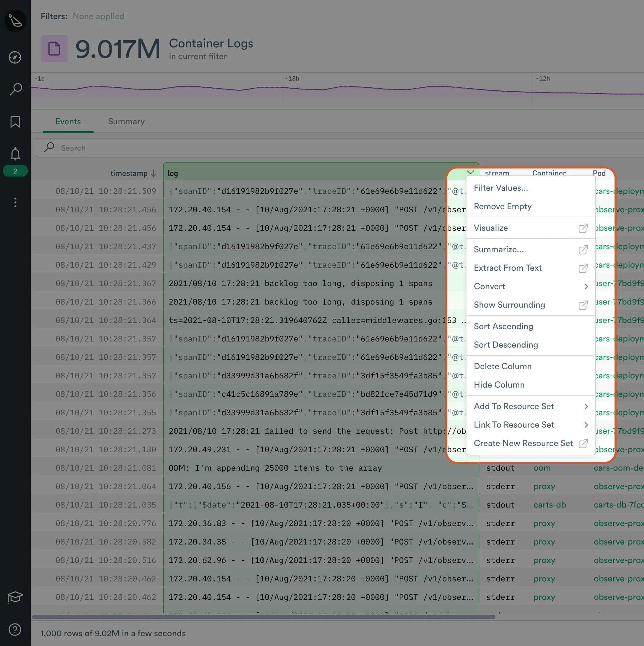Open the compass Explore icon in sidebar
The image size is (644, 646).
(15, 58)
